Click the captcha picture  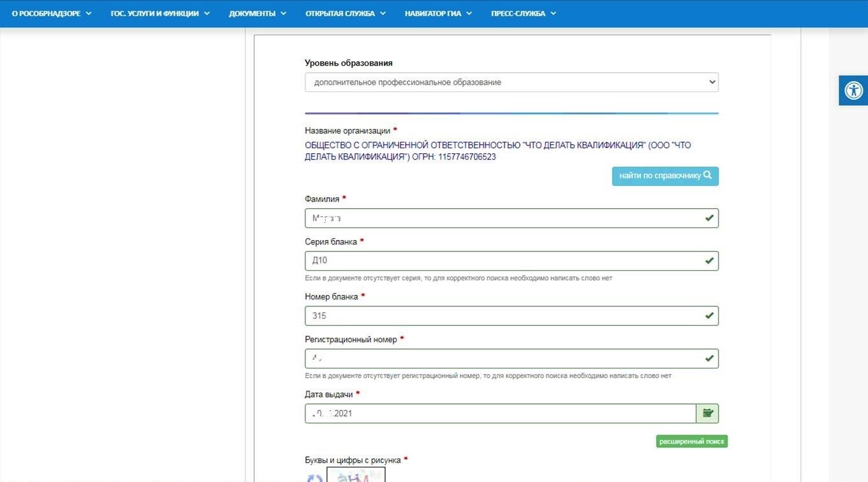pos(356,476)
